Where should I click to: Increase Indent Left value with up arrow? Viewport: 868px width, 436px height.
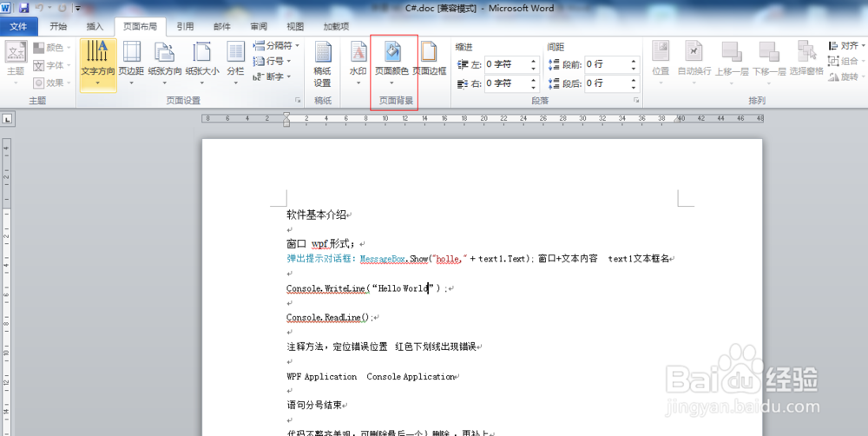pos(533,61)
